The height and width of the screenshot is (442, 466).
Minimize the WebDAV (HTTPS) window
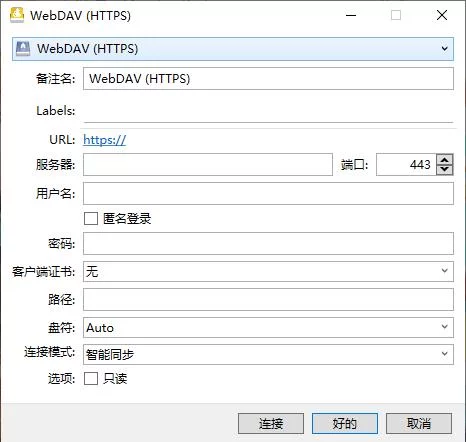pyautogui.click(x=351, y=15)
